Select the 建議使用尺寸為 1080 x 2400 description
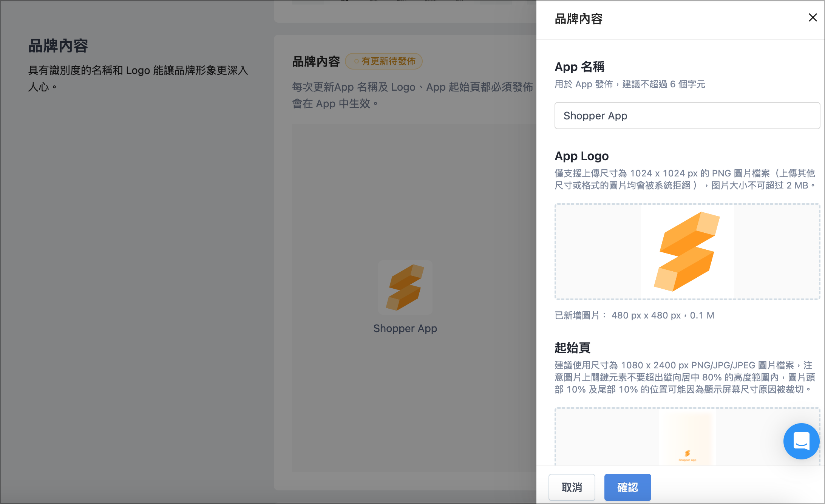This screenshot has width=825, height=504. coord(685,377)
